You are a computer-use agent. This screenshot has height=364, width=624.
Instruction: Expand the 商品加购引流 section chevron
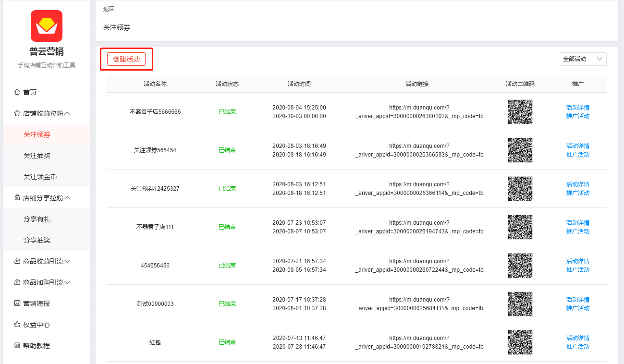click(x=67, y=282)
